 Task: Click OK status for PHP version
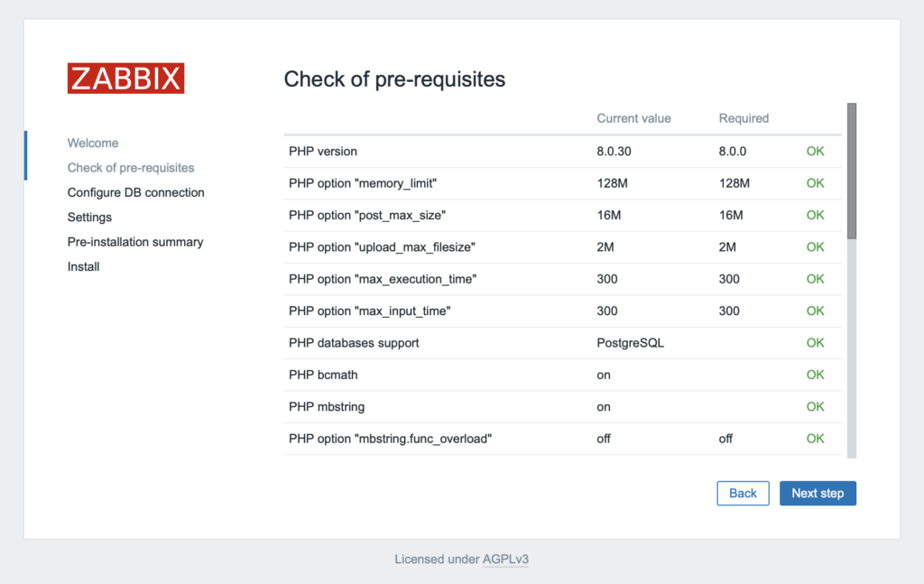click(815, 152)
